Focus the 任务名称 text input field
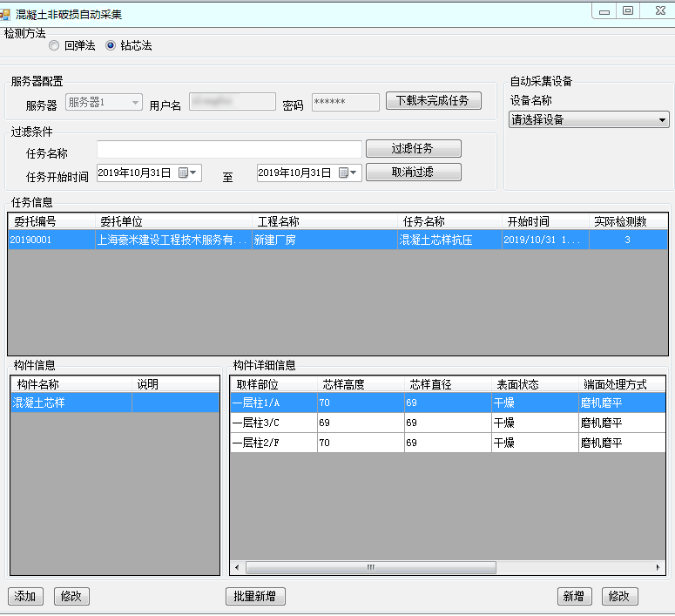675x616 pixels. coord(229,150)
